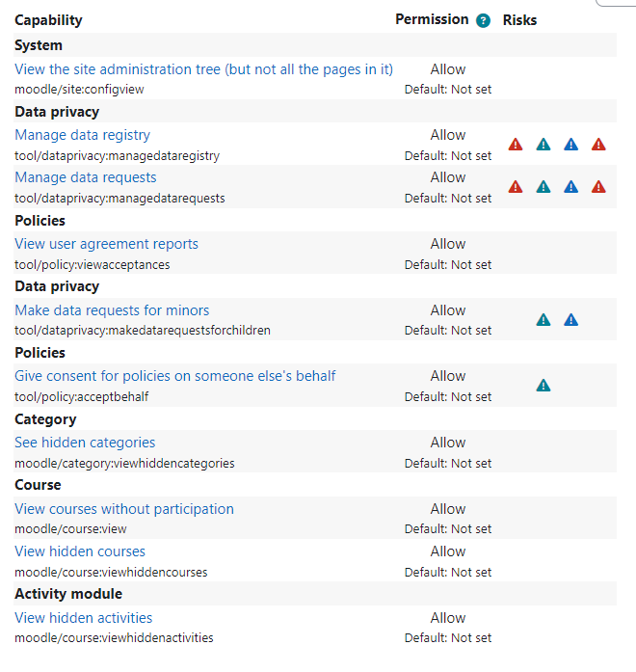
Task: Click teal risk icon for Give consent for policies
Action: click(x=543, y=386)
